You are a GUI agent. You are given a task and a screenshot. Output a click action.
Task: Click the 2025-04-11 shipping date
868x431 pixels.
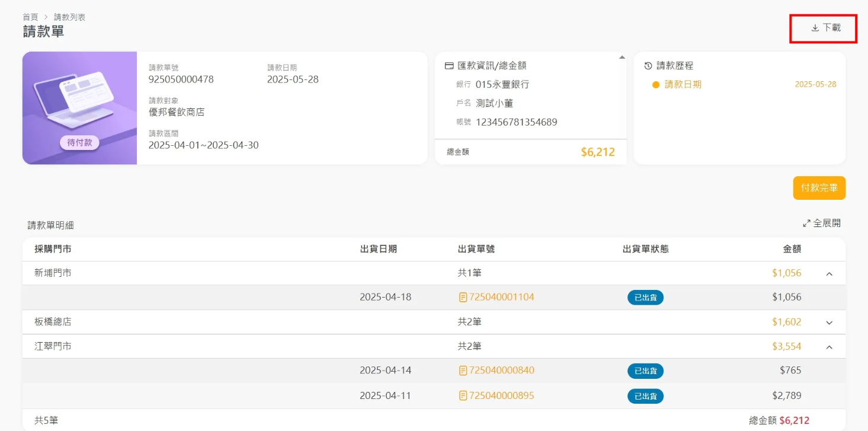[x=386, y=395]
